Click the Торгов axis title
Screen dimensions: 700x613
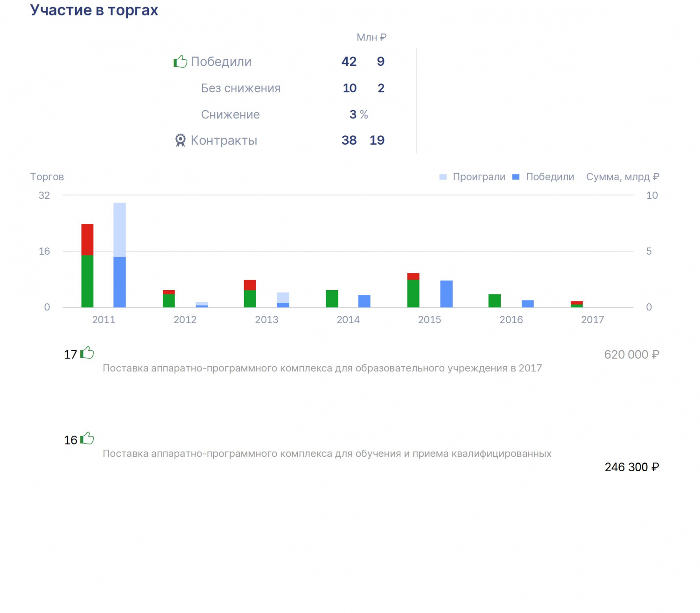[47, 177]
